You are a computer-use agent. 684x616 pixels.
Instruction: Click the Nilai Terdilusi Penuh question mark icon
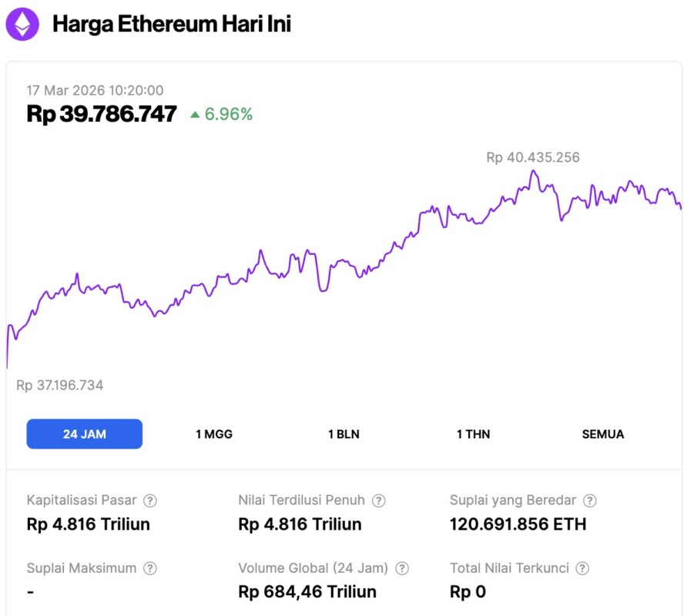coord(379,500)
